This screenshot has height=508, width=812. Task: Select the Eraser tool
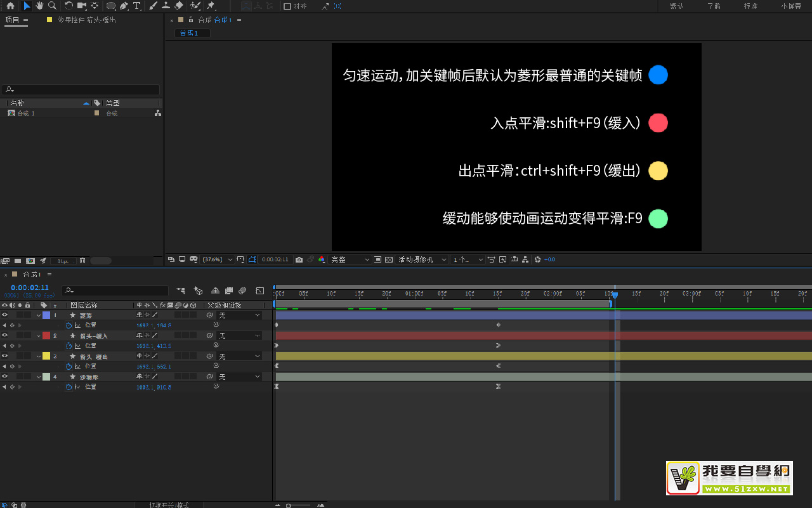tap(179, 6)
